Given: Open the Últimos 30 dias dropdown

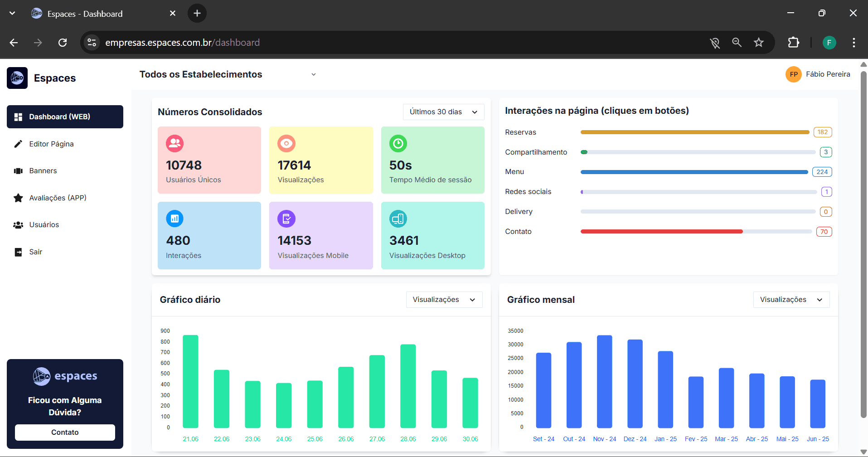Looking at the screenshot, I should click(443, 112).
